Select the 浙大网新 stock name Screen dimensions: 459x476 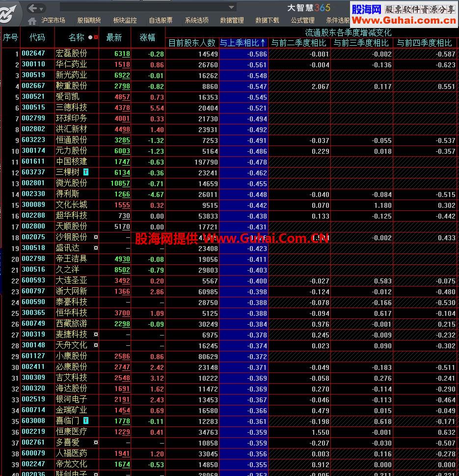coord(71,291)
